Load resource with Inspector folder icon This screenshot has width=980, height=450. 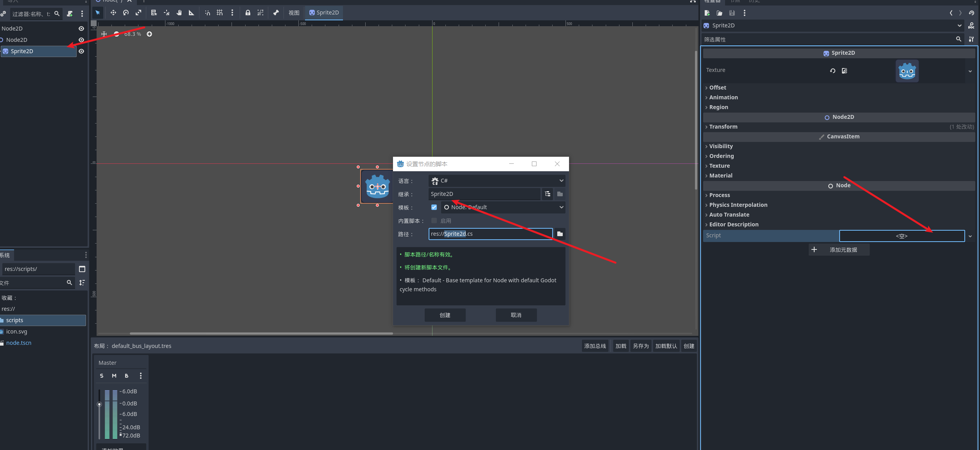pos(720,13)
